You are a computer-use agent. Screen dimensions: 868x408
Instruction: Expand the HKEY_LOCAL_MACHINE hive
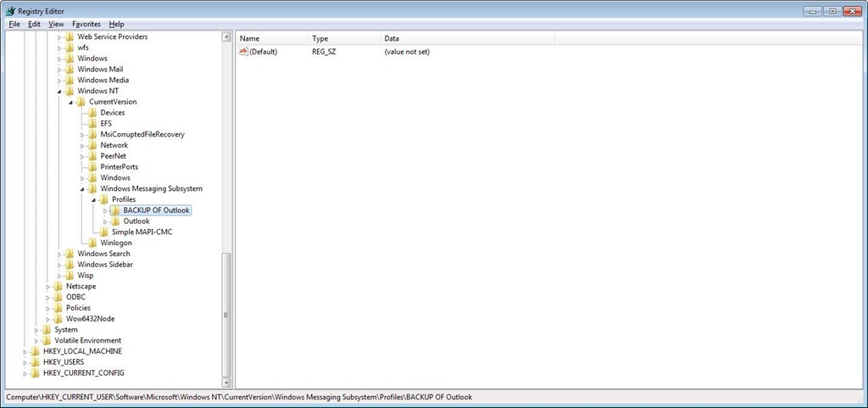[x=25, y=351]
